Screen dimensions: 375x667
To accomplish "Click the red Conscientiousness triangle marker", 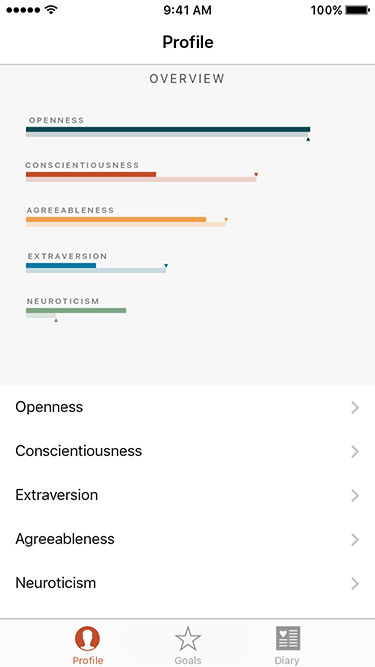I will pos(256,174).
